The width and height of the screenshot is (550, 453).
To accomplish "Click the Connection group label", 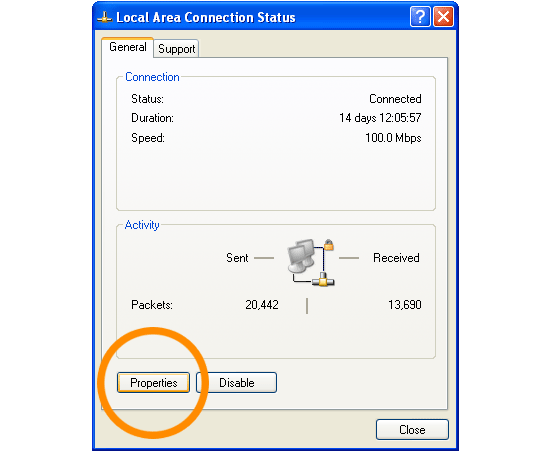I will [152, 77].
